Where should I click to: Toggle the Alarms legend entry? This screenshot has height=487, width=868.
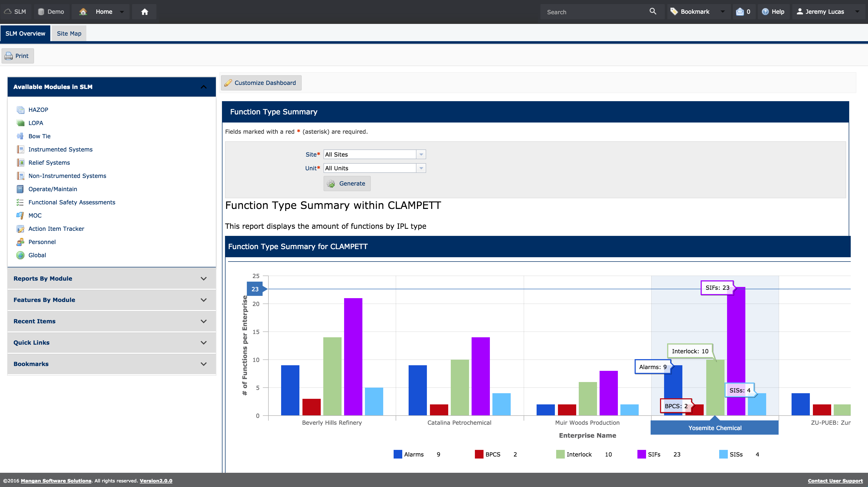413,454
